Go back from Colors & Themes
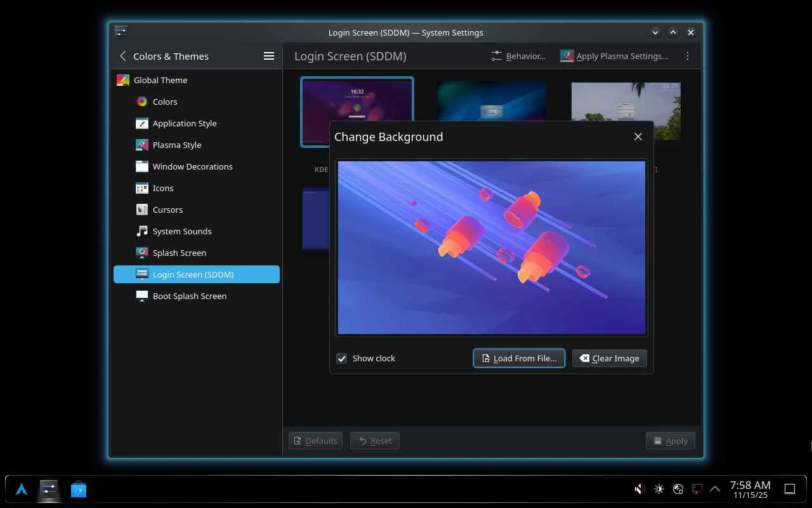The width and height of the screenshot is (812, 508). tap(123, 56)
